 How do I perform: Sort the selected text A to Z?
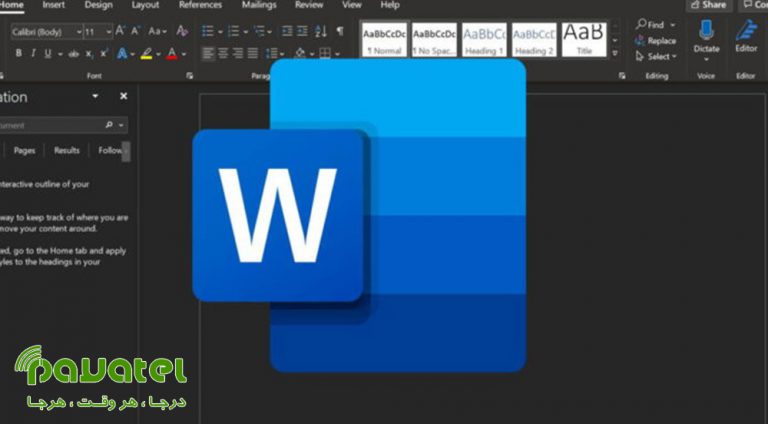[x=321, y=31]
